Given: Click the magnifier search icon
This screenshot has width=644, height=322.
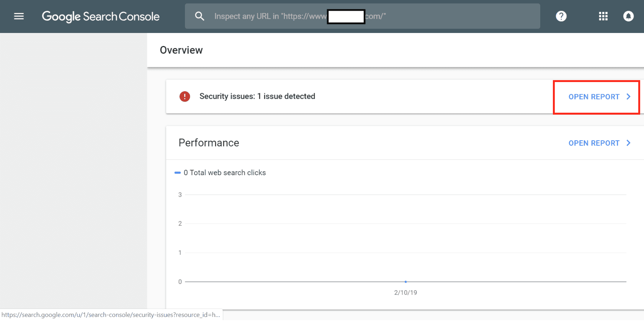Looking at the screenshot, I should pos(199,16).
